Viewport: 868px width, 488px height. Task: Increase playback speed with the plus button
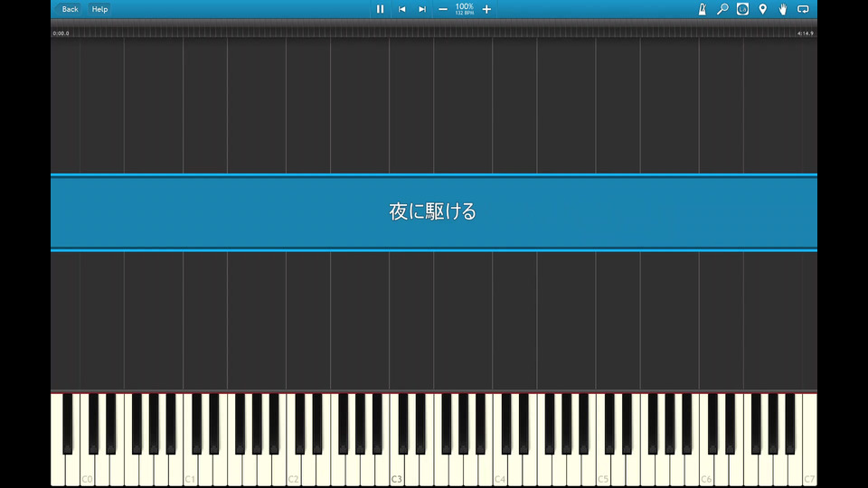[486, 9]
